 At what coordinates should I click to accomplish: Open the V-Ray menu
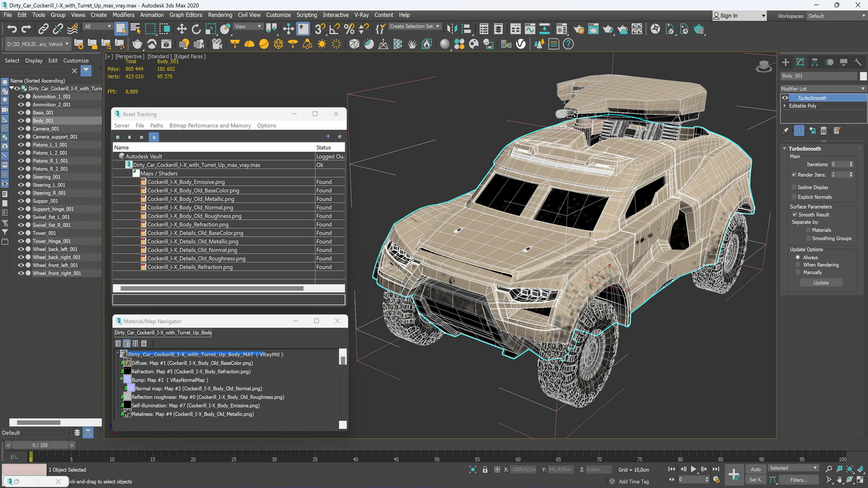click(361, 15)
